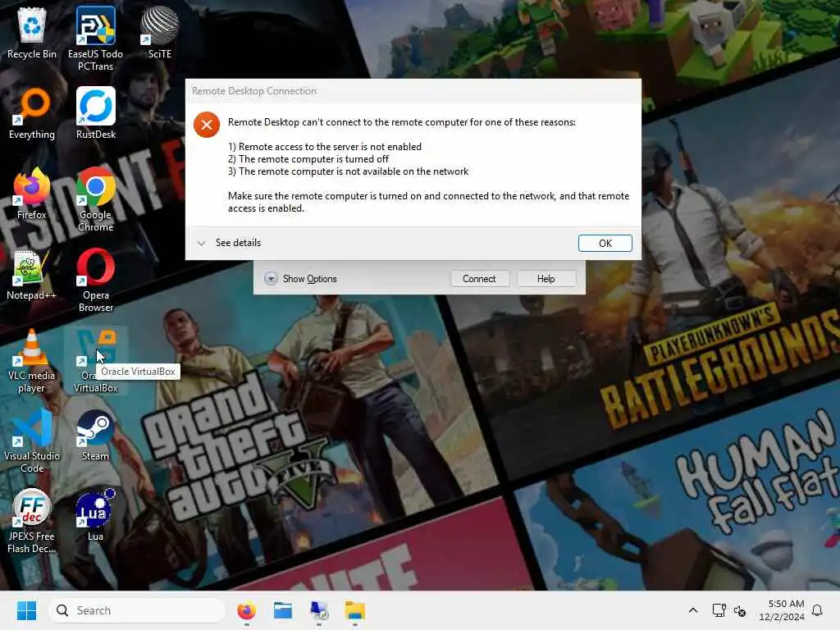The width and height of the screenshot is (840, 630).
Task: Select the RustDesk desktop icon
Action: point(95,113)
